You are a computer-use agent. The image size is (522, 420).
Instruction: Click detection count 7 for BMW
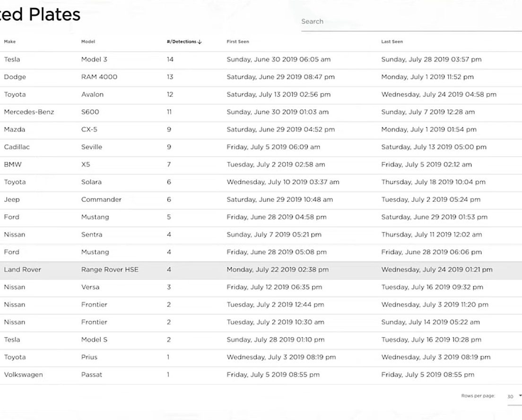tap(169, 165)
